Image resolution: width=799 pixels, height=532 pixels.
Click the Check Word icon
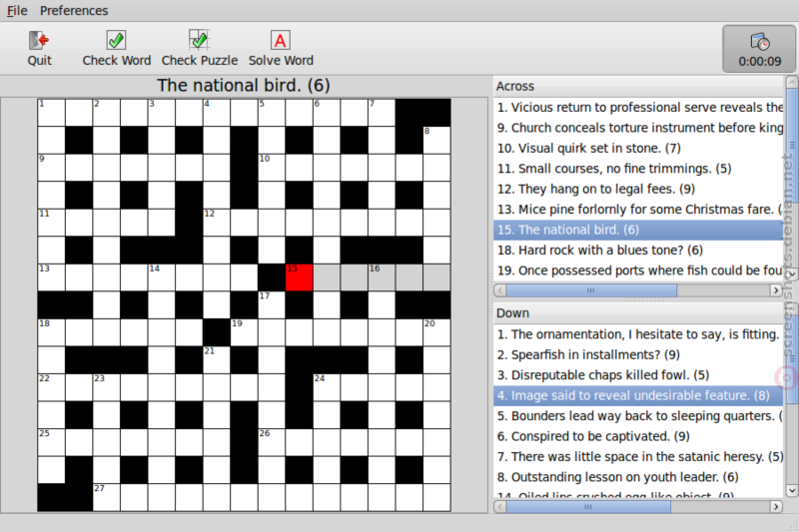click(x=116, y=40)
